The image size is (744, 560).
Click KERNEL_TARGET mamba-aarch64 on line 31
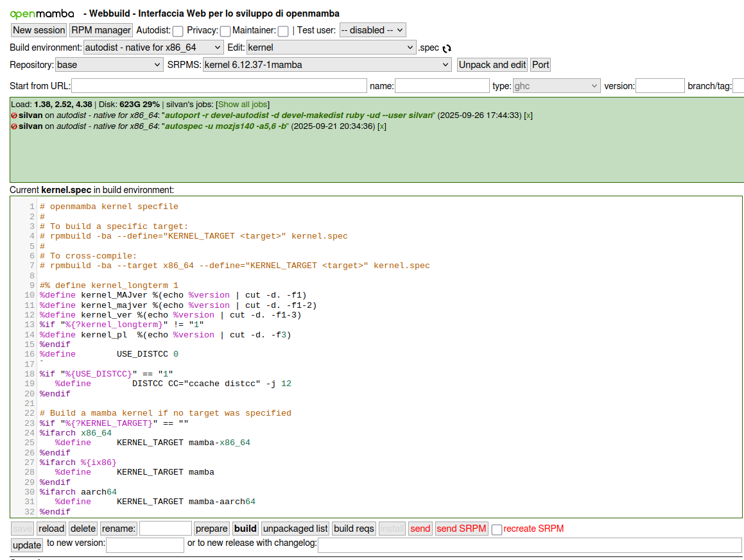click(186, 502)
